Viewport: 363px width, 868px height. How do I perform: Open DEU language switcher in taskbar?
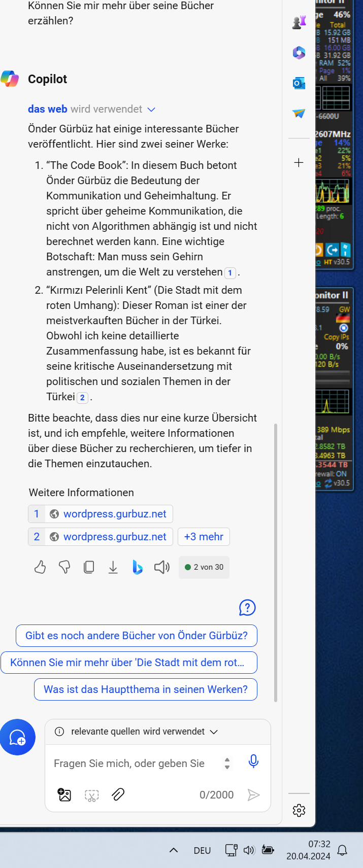coord(202,851)
